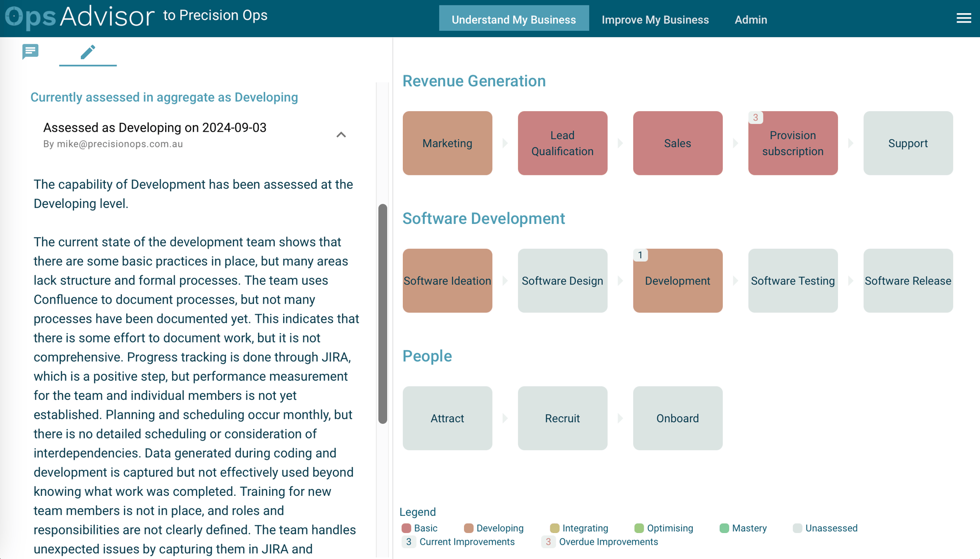Click 'By mike@precisionops.com.au' text
This screenshot has width=980, height=559.
click(x=113, y=144)
